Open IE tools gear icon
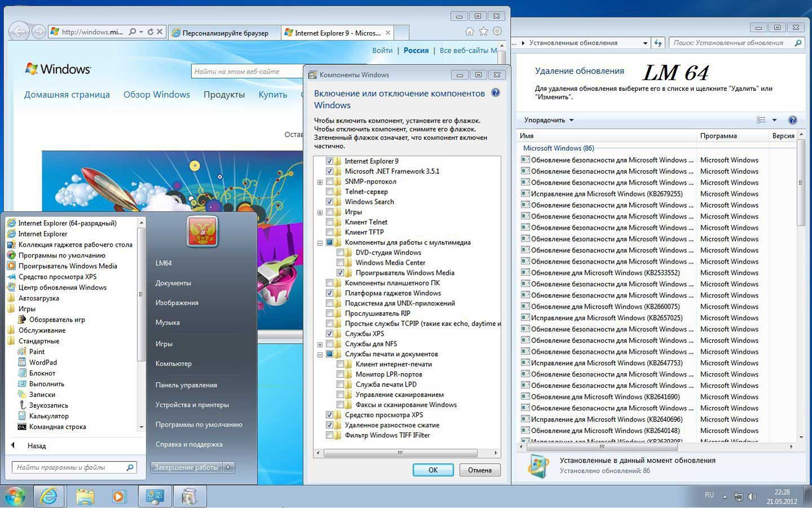Viewport: 812px width, 508px height. 497,32
